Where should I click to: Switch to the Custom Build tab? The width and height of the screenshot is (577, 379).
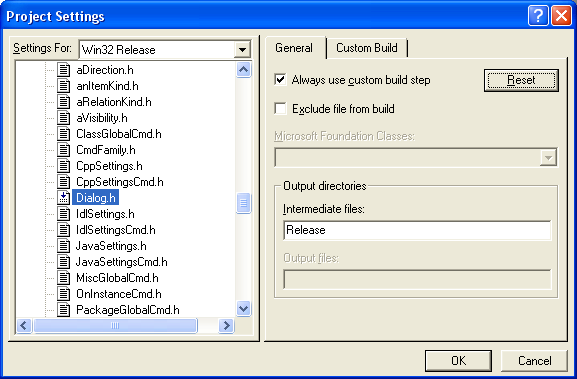367,48
